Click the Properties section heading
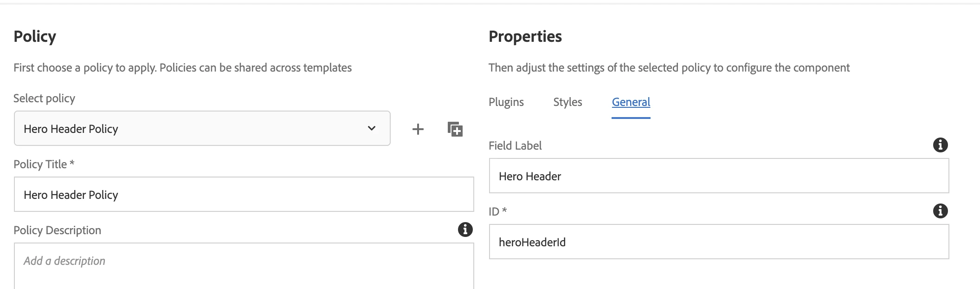 point(525,36)
